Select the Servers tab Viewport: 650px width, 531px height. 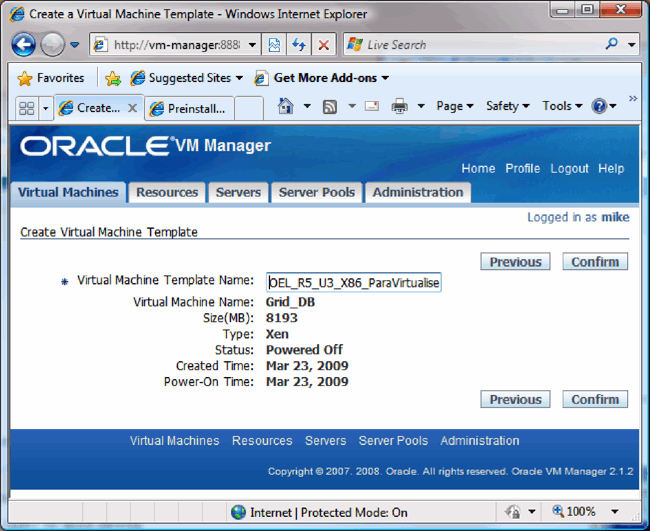(238, 192)
